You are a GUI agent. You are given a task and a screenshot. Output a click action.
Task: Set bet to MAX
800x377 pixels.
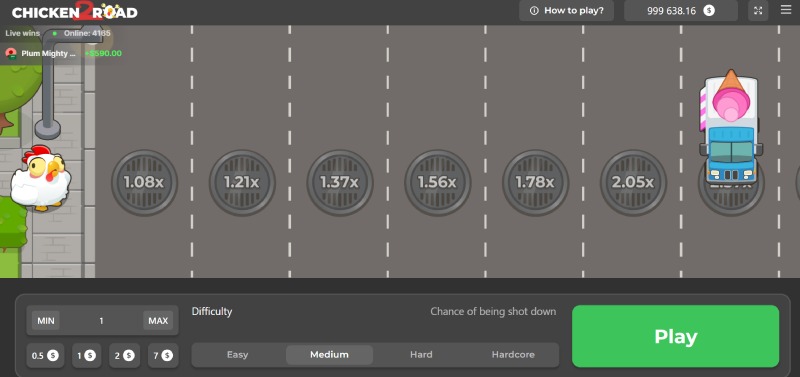click(x=158, y=321)
